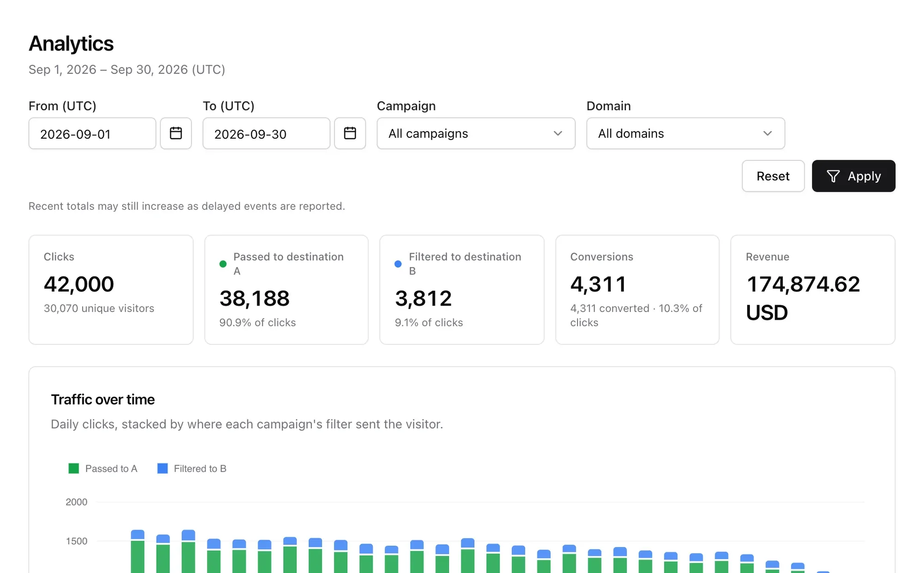Select the 3,812 filtered value
This screenshot has height=573, width=924.
click(x=423, y=298)
